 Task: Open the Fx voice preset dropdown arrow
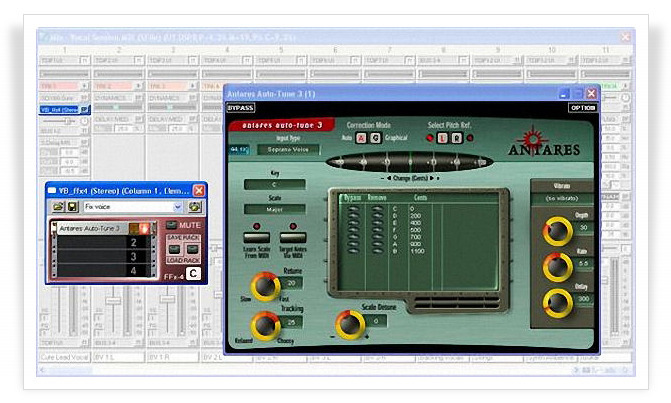click(x=178, y=207)
